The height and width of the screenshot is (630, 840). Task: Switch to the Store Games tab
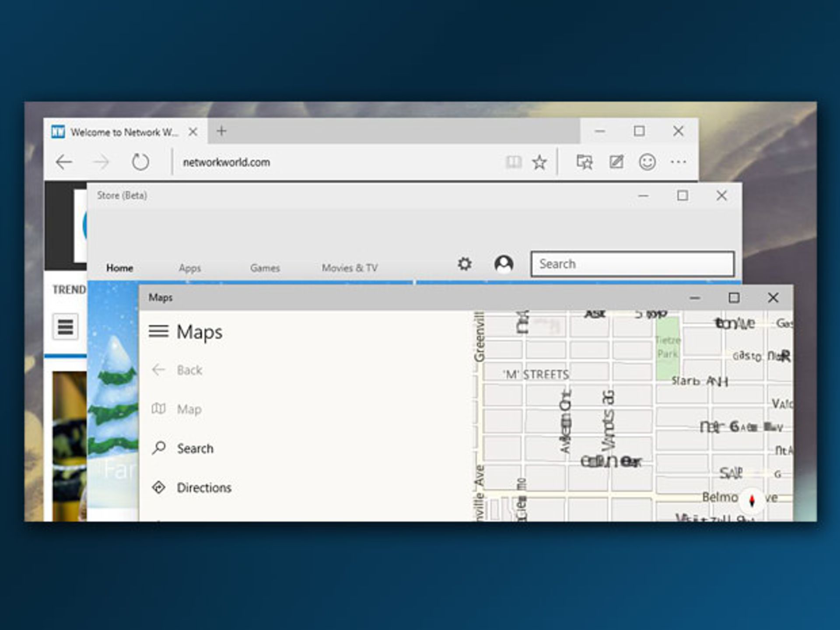point(265,268)
